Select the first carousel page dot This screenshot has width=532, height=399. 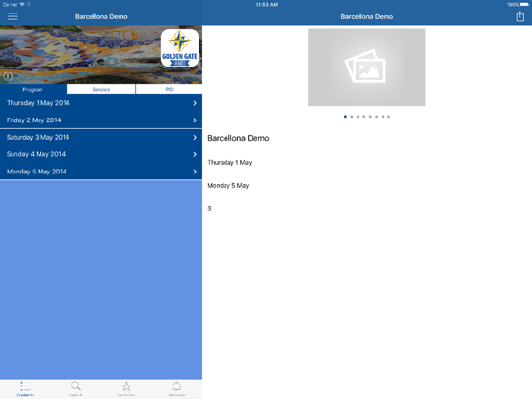(x=345, y=117)
